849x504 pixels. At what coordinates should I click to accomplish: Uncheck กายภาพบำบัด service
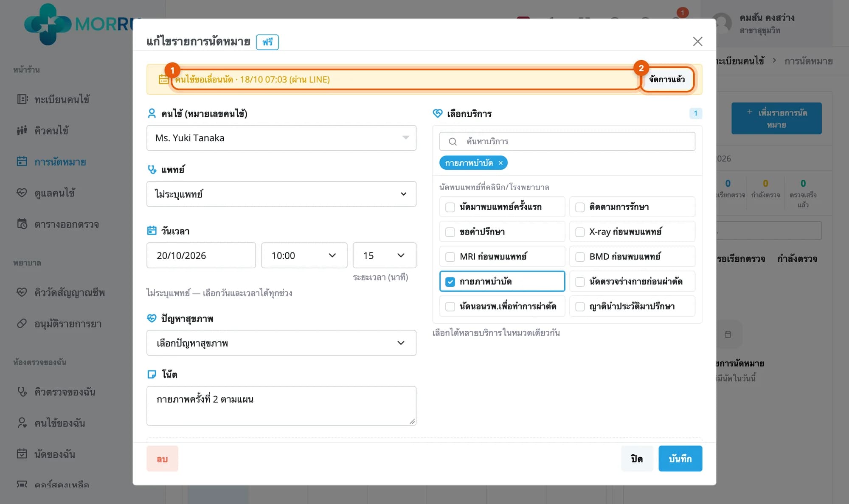click(450, 282)
